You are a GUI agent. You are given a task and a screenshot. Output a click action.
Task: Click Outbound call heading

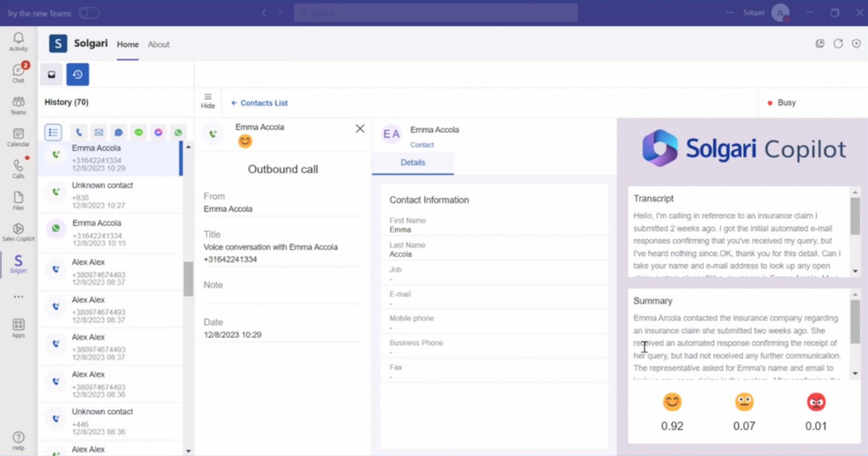[x=283, y=169]
